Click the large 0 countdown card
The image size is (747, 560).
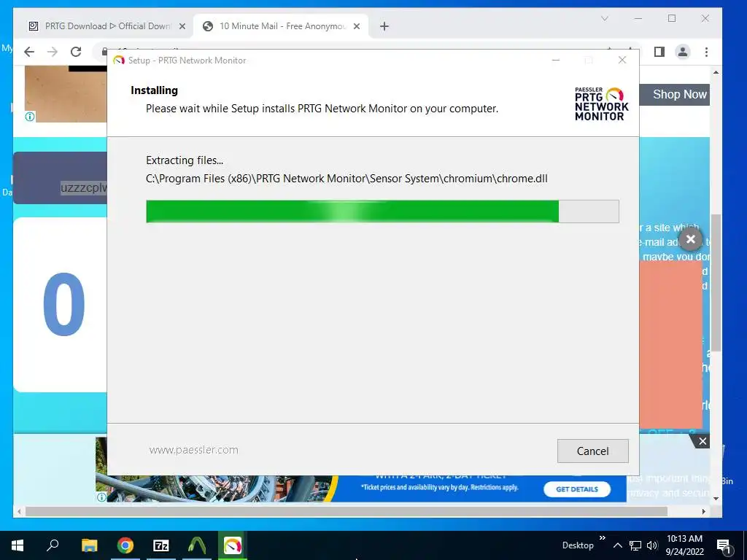[60, 305]
